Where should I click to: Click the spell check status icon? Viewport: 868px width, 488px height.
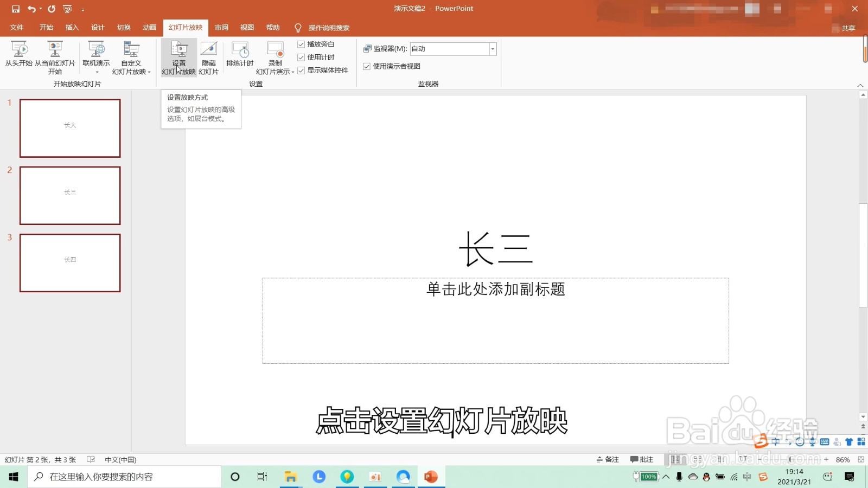(x=91, y=459)
